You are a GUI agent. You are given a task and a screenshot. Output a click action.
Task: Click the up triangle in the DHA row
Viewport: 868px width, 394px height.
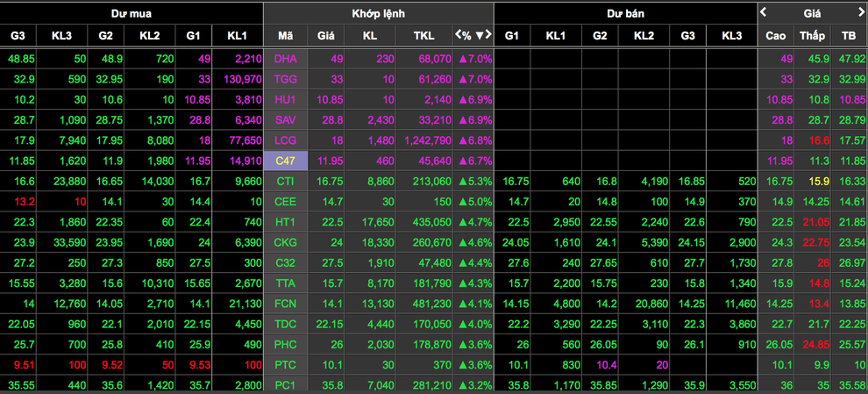[x=462, y=59]
